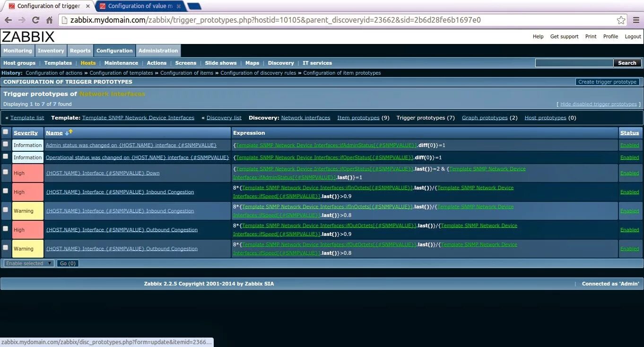Viewport: 644px width, 347px height.
Task: Open the Configuration main menu
Action: (114, 51)
